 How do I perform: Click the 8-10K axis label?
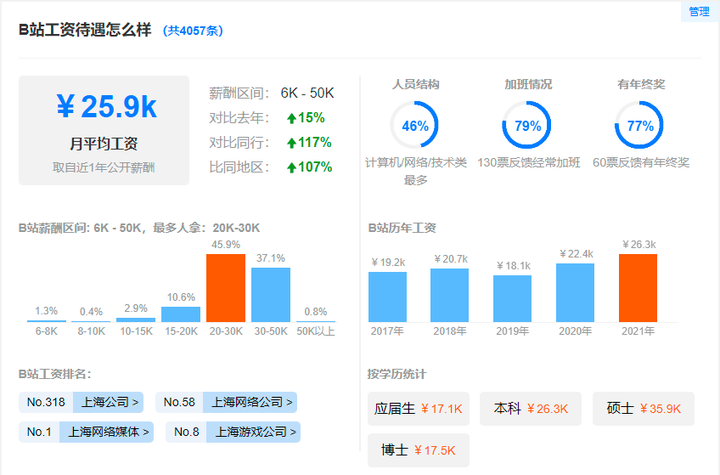pos(91,331)
